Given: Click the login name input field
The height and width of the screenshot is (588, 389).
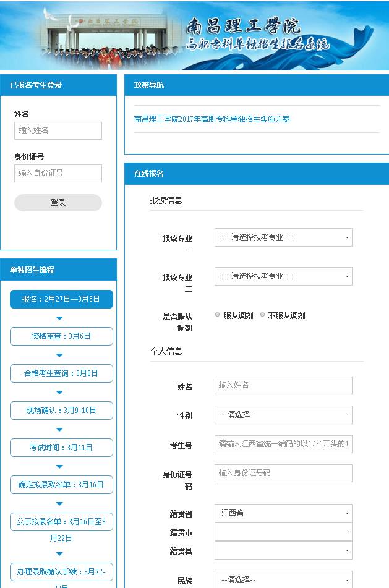Looking at the screenshot, I should pos(58,130).
